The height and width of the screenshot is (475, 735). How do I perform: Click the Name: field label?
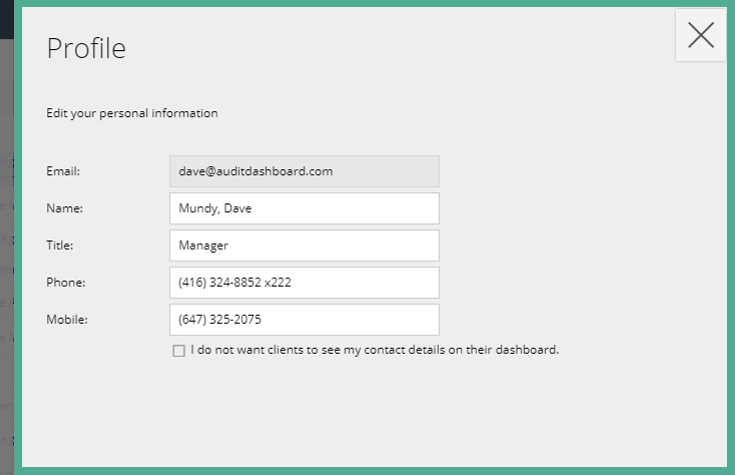64,208
